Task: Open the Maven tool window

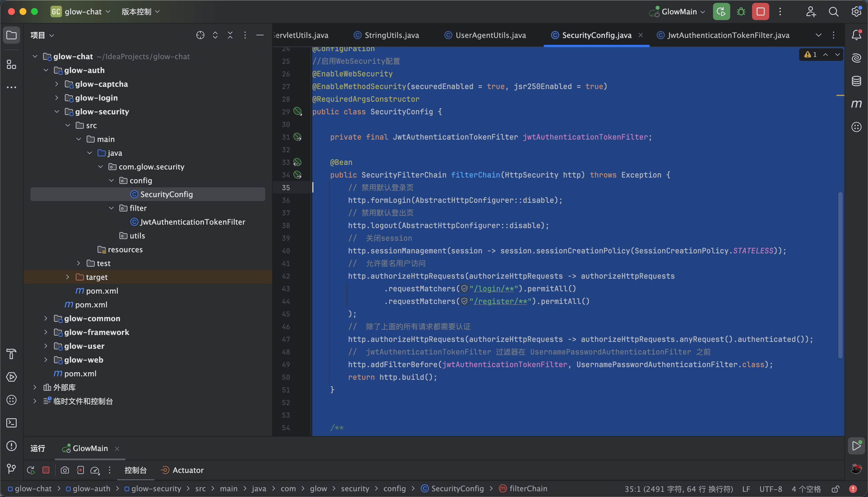Action: pos(857,104)
